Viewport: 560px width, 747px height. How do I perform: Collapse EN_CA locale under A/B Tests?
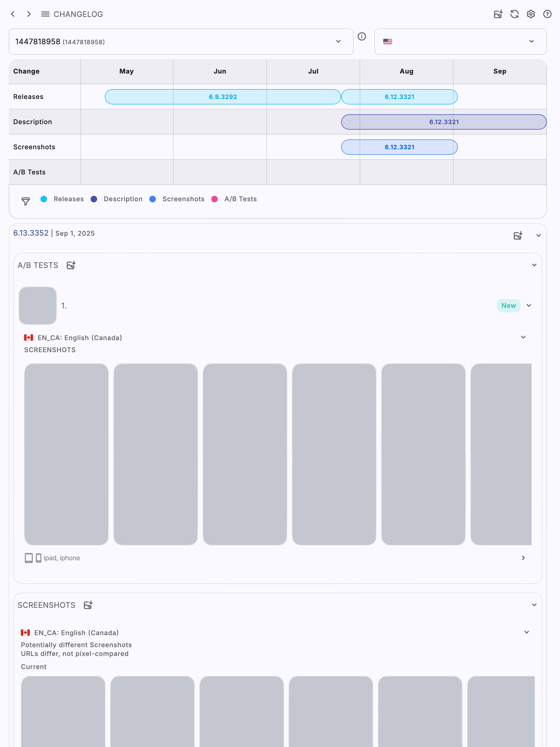523,337
